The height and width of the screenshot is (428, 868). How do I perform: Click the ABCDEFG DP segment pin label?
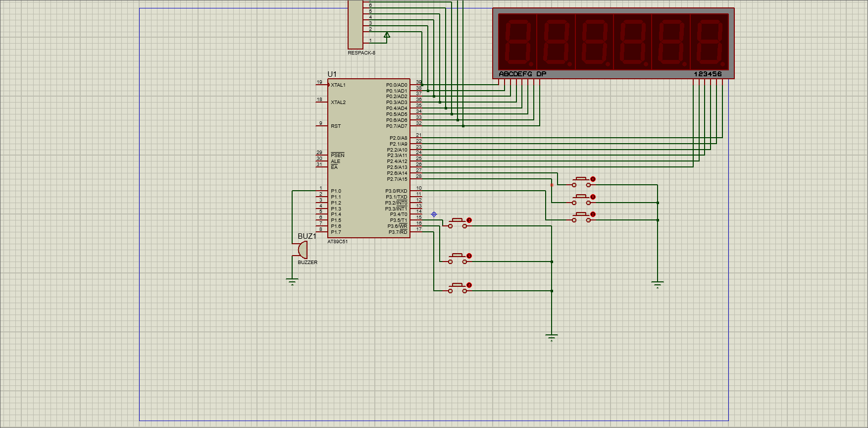(x=522, y=74)
